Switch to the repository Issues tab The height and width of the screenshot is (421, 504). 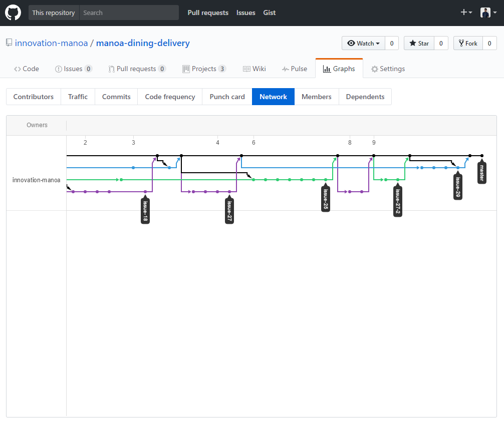[74, 69]
